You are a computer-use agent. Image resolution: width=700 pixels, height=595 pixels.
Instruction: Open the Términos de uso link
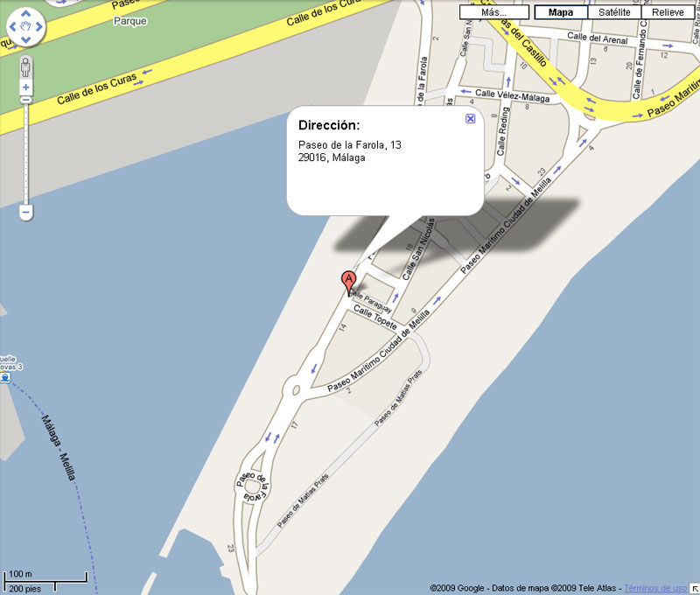[x=655, y=588]
